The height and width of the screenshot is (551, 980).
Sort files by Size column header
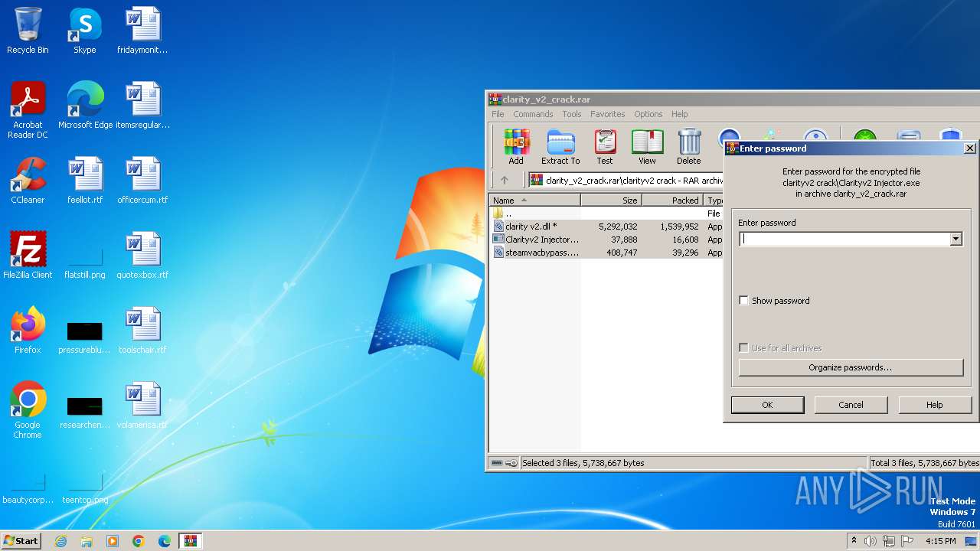tap(611, 201)
